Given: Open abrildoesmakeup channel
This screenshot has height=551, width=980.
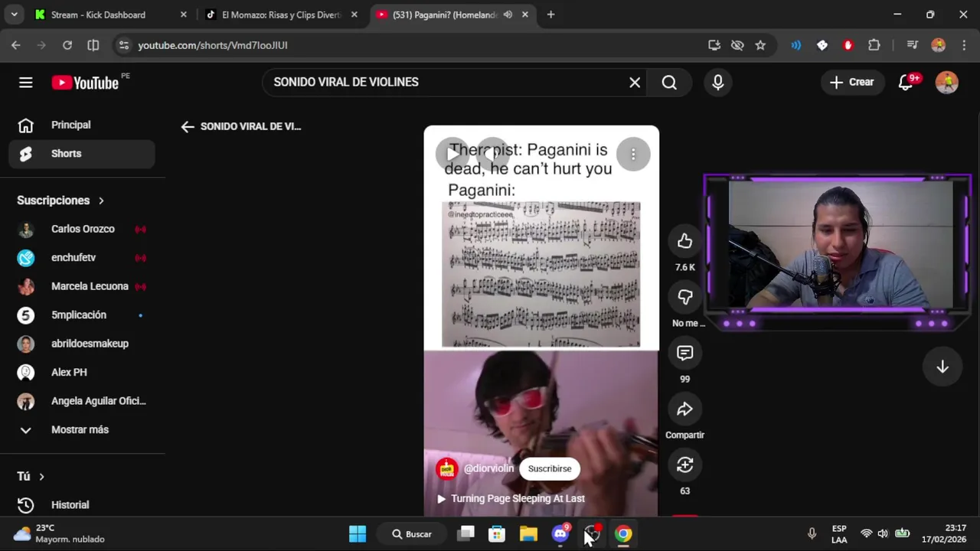Looking at the screenshot, I should [x=82, y=344].
